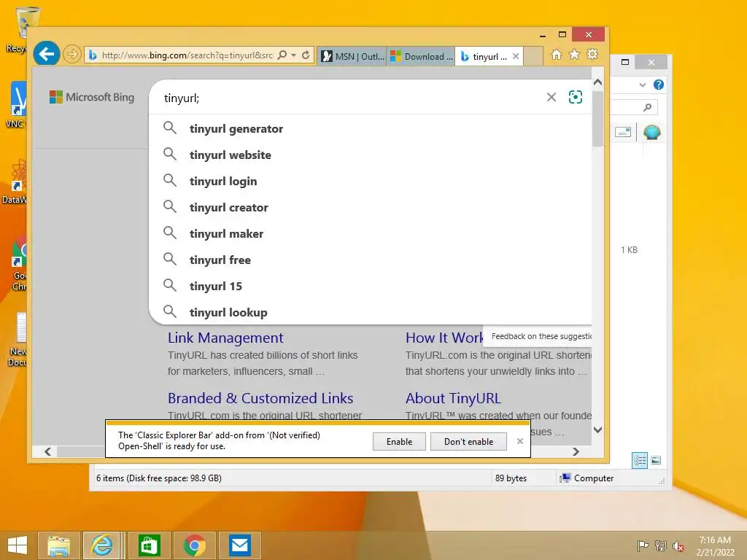Open the address bar dropdown arrow
This screenshot has height=560, width=747.
[x=294, y=55]
